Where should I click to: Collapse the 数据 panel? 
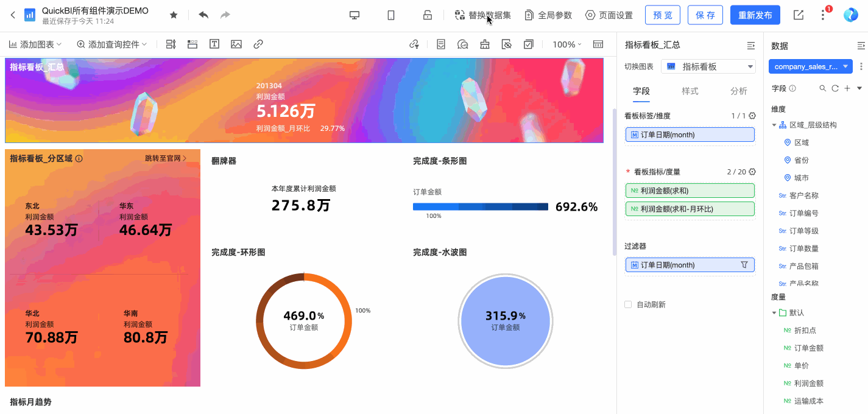(x=861, y=46)
